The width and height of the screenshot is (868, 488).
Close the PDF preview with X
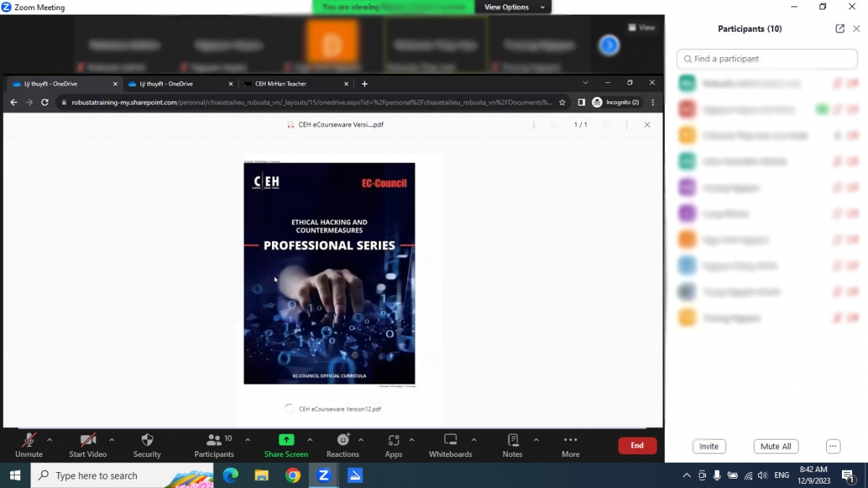coord(647,125)
